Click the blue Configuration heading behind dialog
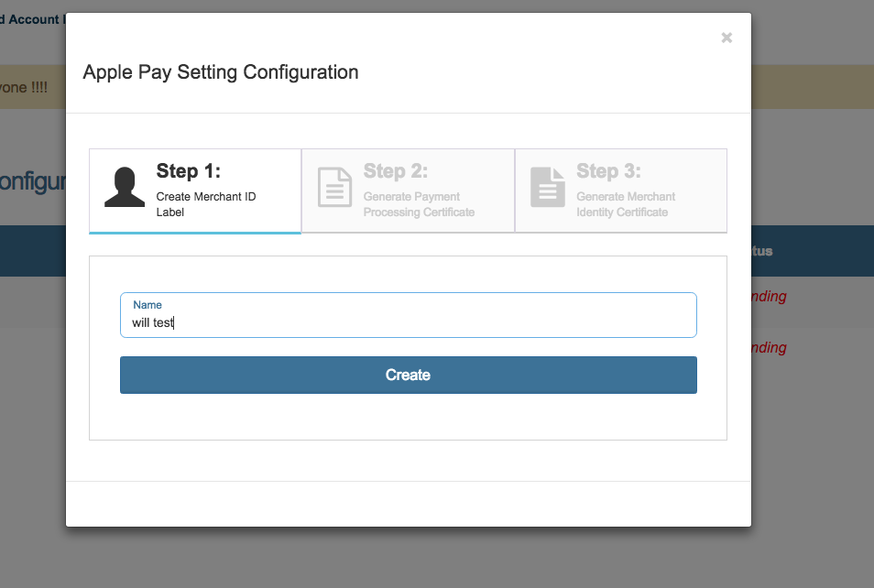This screenshot has width=874, height=588. tap(32, 181)
